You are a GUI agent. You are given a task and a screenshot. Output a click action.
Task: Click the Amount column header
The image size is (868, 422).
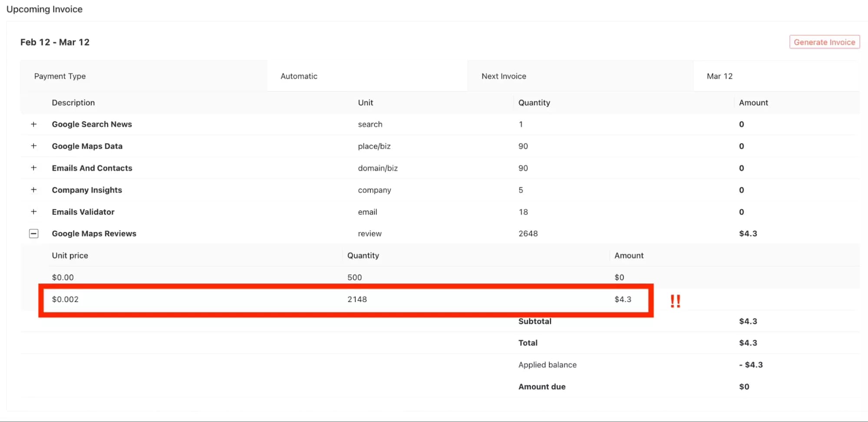coord(753,103)
